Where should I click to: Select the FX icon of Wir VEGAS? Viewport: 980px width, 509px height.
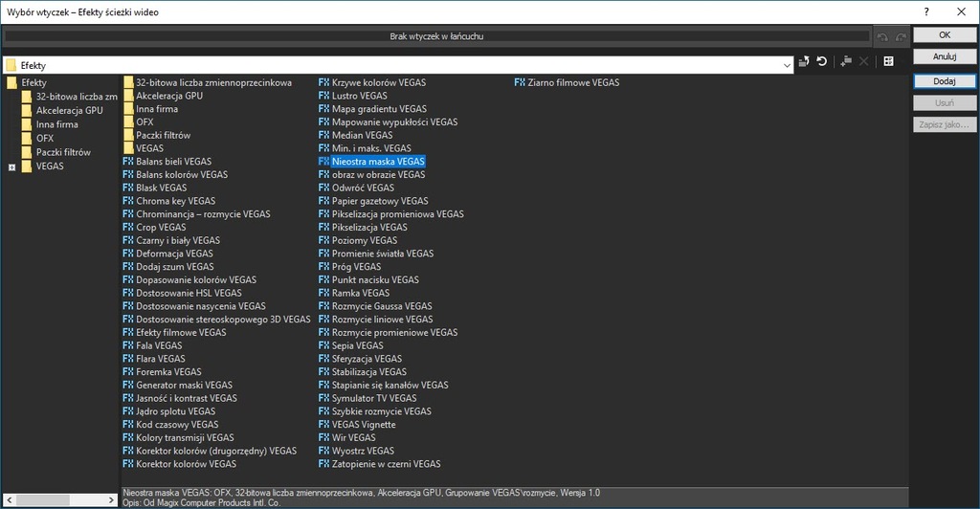(323, 437)
